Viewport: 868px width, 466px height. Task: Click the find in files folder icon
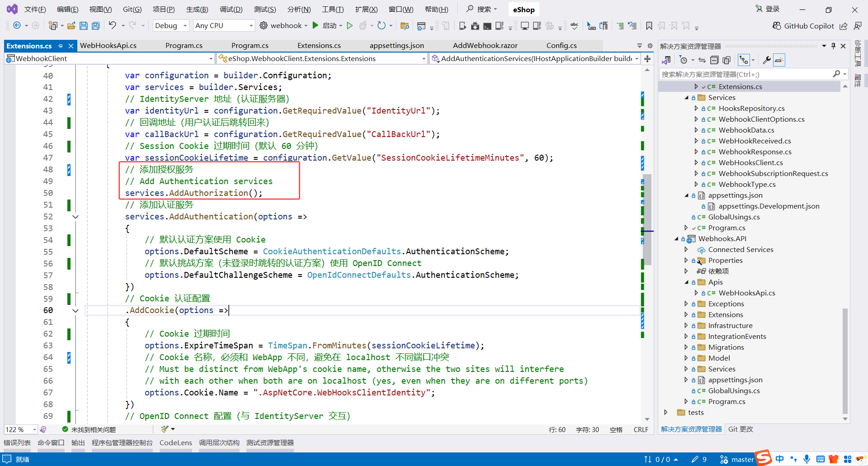click(405, 26)
